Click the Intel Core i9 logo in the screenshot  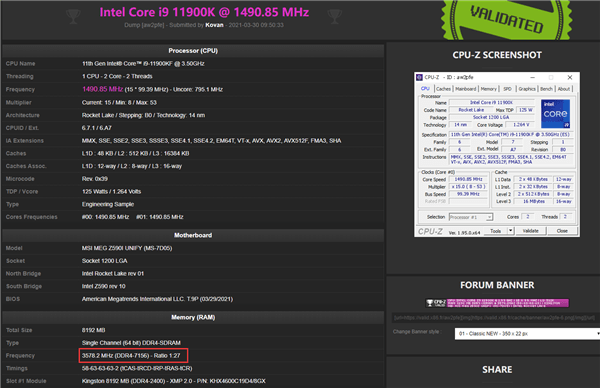pyautogui.click(x=555, y=114)
